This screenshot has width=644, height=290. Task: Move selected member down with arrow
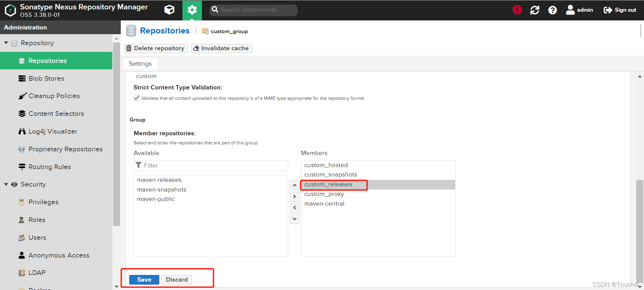[x=294, y=219]
